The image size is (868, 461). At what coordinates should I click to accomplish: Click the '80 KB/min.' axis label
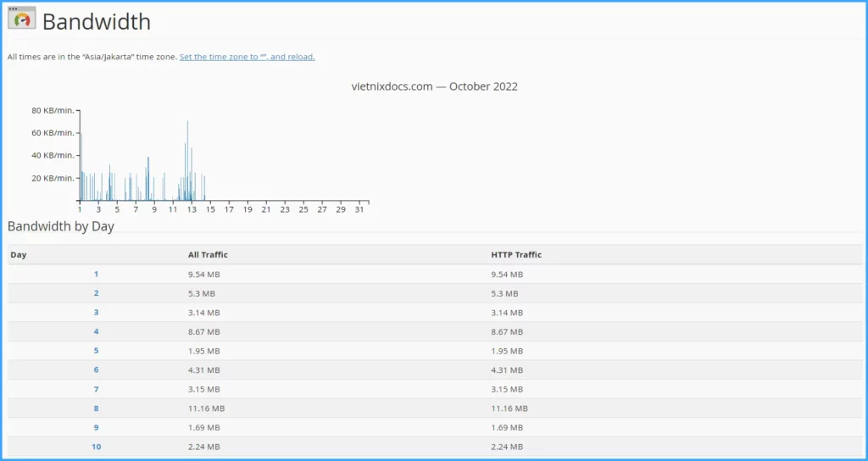[53, 110]
